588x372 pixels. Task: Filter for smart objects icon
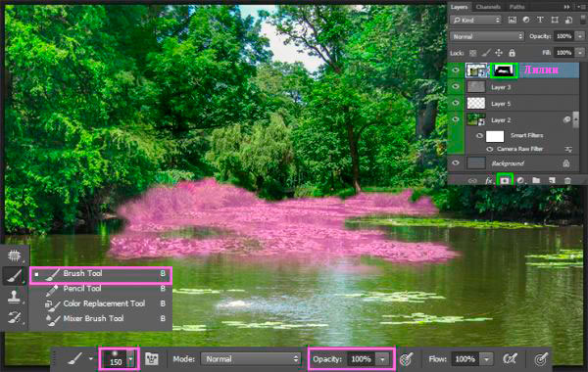click(568, 21)
